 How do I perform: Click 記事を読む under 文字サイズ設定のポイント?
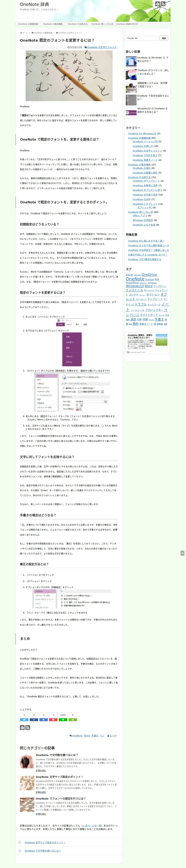pos(41,792)
